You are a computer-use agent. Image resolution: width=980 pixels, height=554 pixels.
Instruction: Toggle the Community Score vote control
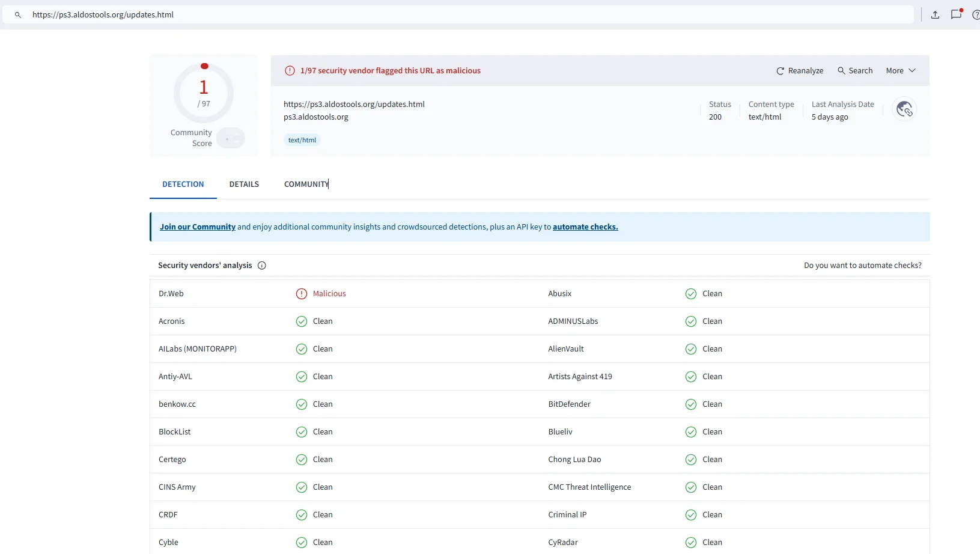[231, 139]
